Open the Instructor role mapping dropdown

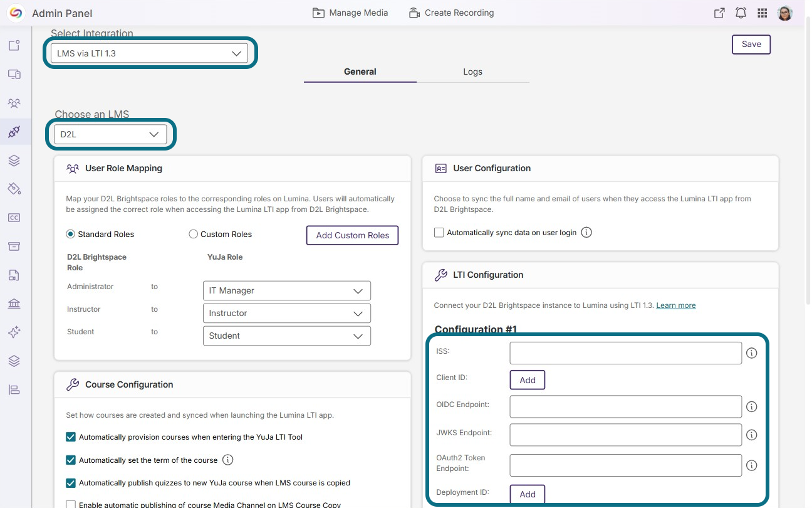click(287, 313)
